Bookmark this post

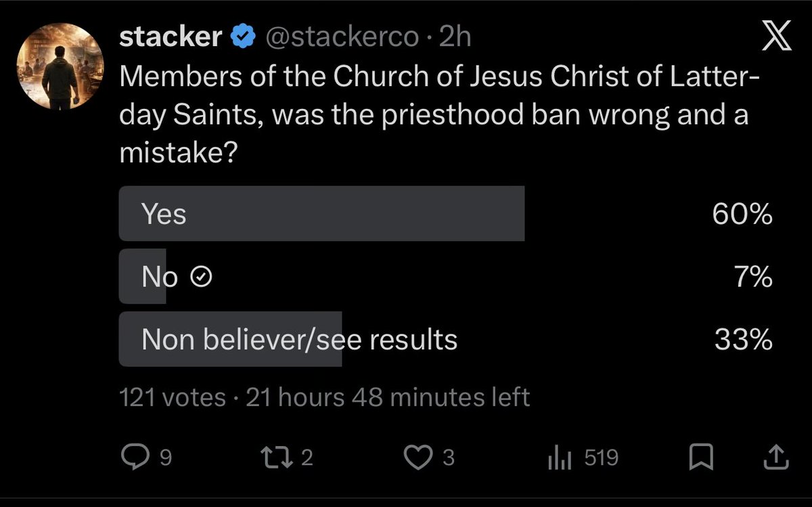(x=700, y=458)
